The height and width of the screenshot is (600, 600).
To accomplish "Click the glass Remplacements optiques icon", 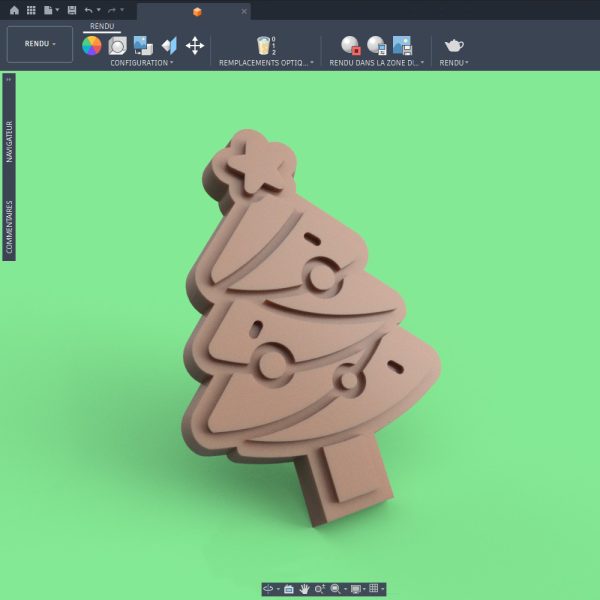I will 266,46.
